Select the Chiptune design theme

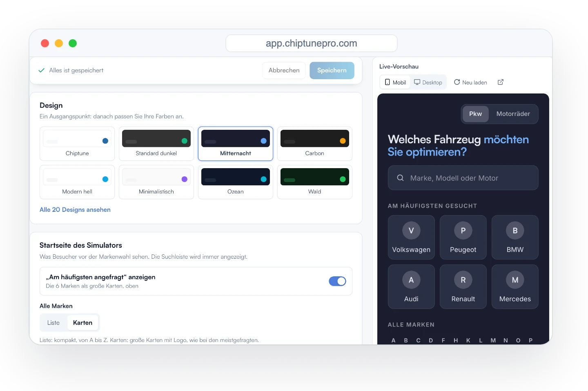click(x=77, y=144)
